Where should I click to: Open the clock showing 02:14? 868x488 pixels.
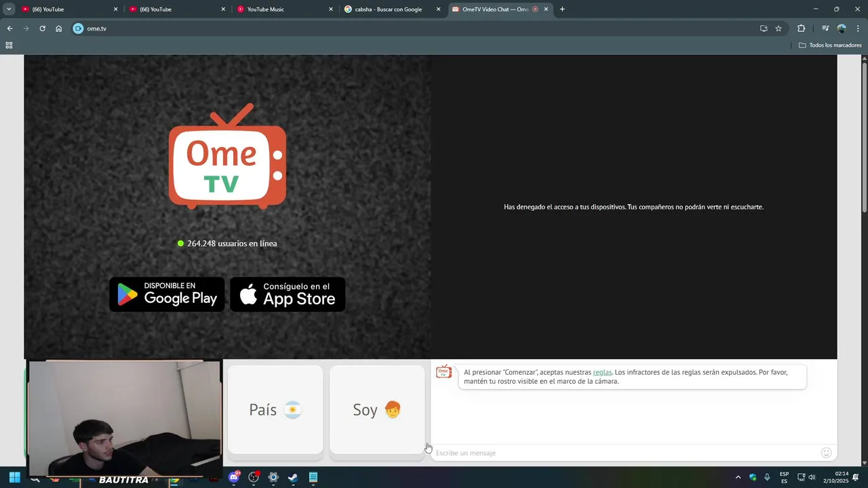(835, 477)
